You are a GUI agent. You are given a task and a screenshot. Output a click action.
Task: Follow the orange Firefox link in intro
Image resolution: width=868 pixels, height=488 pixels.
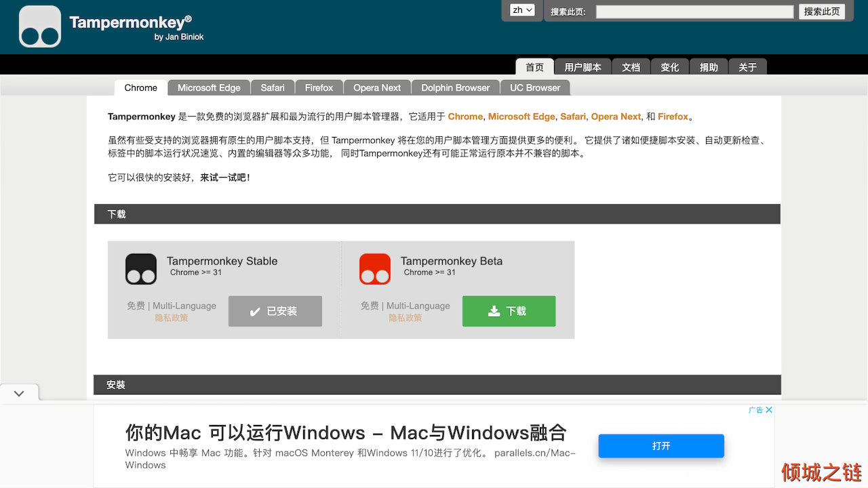tap(673, 117)
